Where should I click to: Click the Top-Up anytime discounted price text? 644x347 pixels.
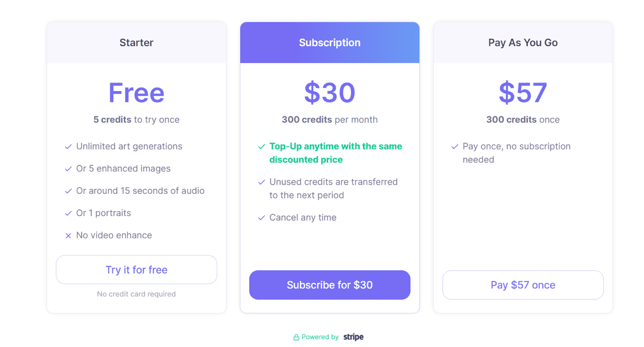pyautogui.click(x=335, y=153)
